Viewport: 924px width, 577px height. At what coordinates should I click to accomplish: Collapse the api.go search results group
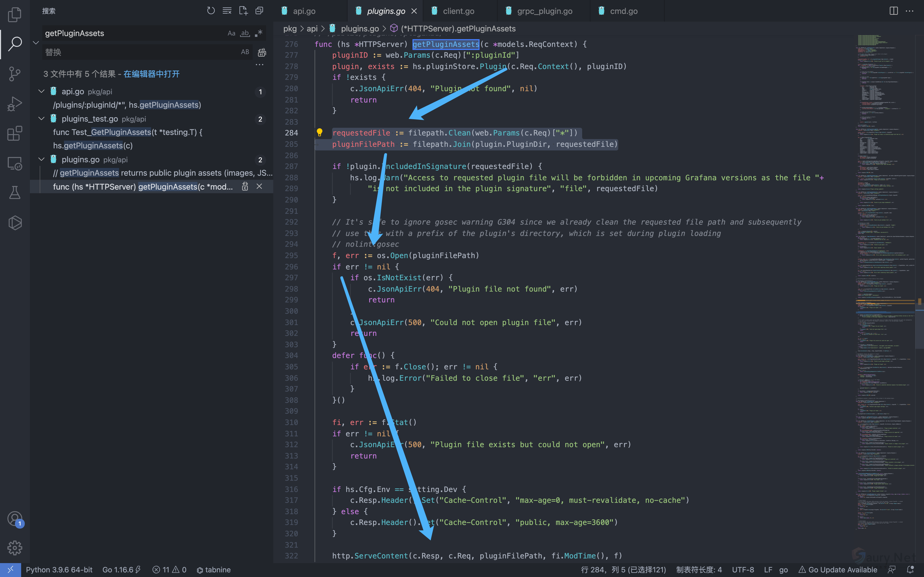tap(42, 92)
